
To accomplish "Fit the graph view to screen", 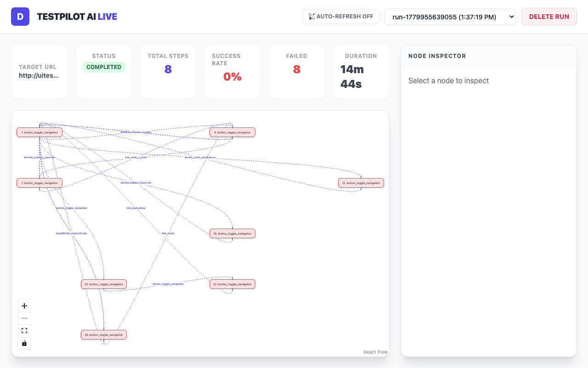I will pos(24,331).
